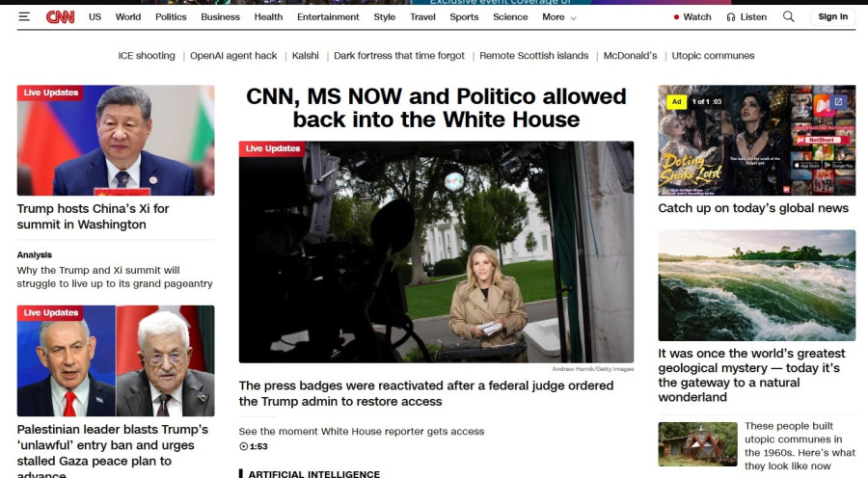This screenshot has height=478, width=868.
Task: Go to Politics section
Action: pyautogui.click(x=171, y=17)
